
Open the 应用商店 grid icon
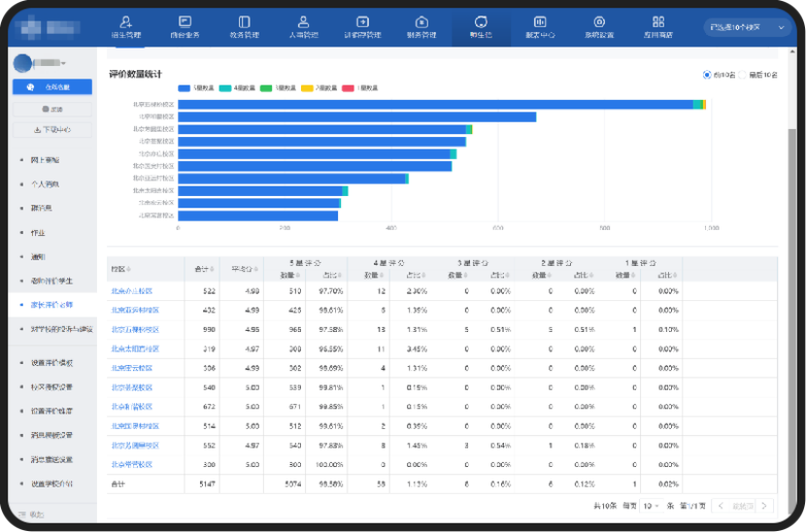658,25
